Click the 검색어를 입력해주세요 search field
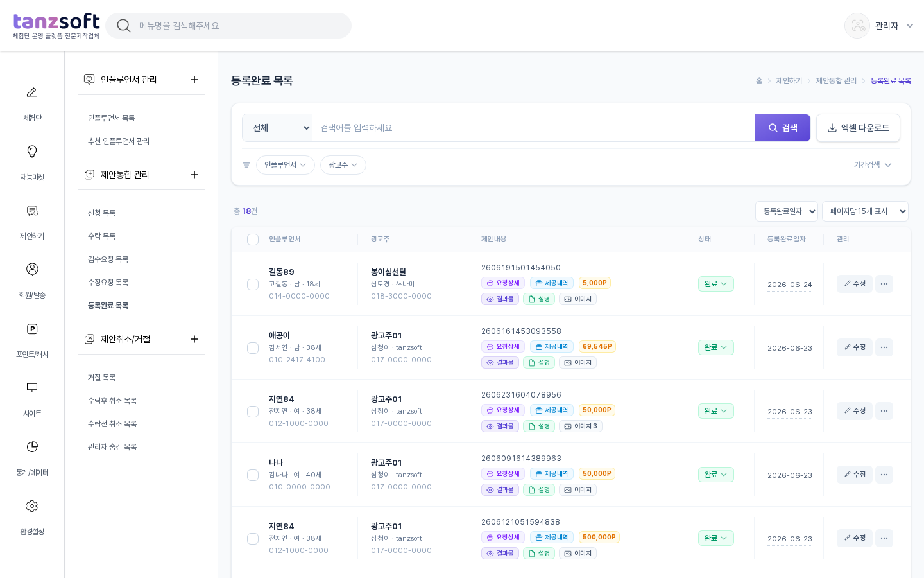 click(534, 128)
